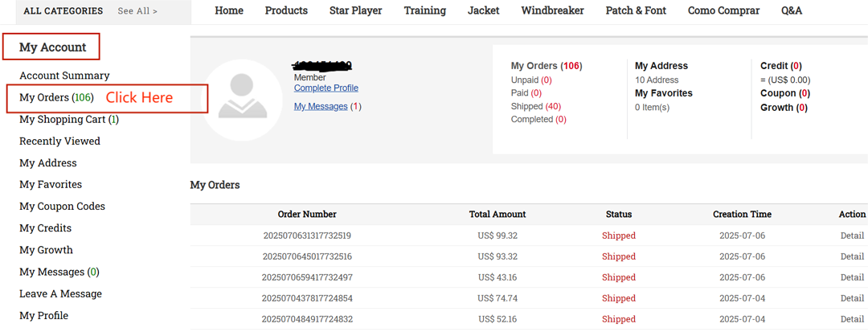868x332 pixels.
Task: Open the Q&A menu item
Action: pyautogui.click(x=792, y=10)
